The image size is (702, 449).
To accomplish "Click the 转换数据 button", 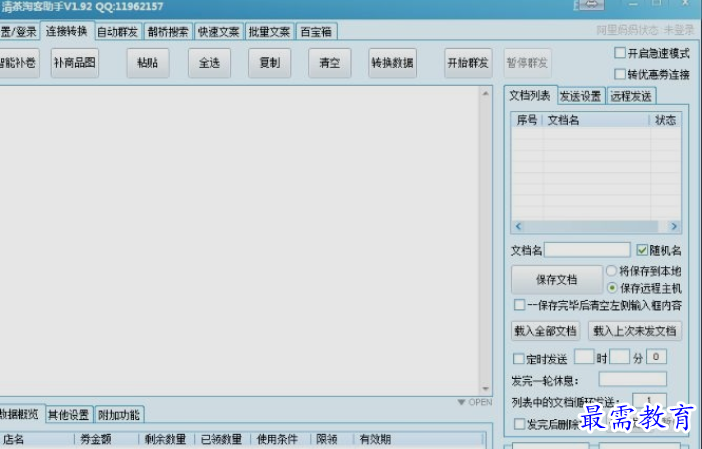I will [x=392, y=63].
